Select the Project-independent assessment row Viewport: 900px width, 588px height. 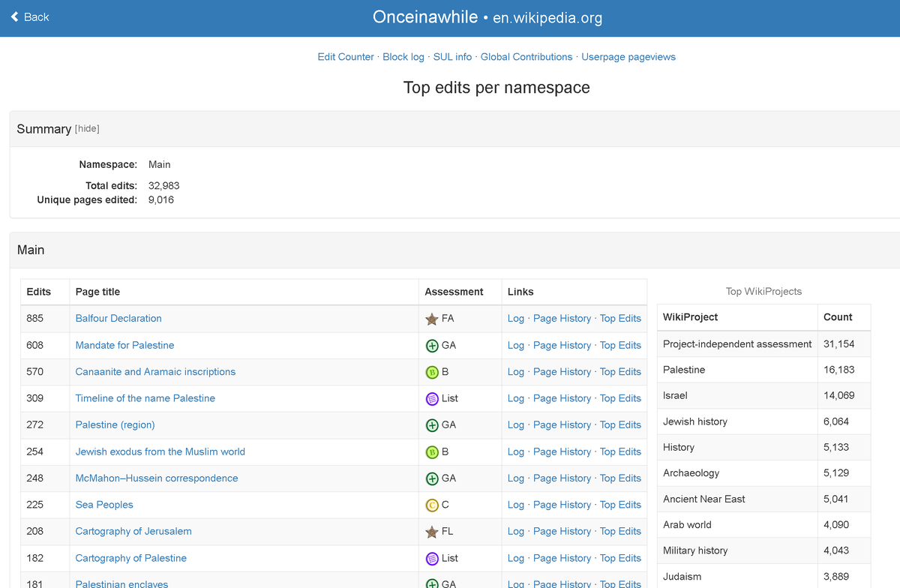click(x=763, y=343)
